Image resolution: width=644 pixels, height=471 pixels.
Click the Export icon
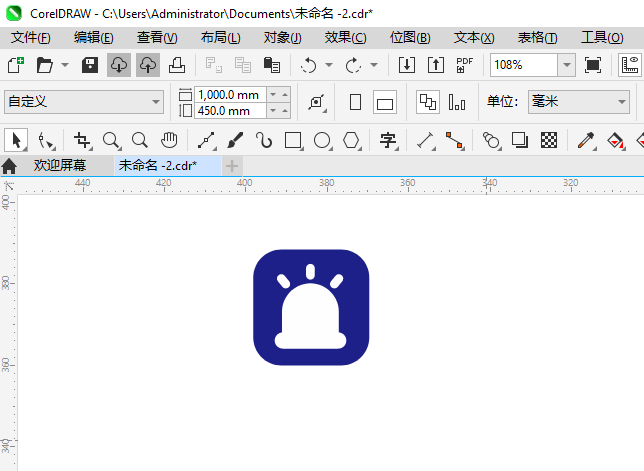tap(436, 65)
